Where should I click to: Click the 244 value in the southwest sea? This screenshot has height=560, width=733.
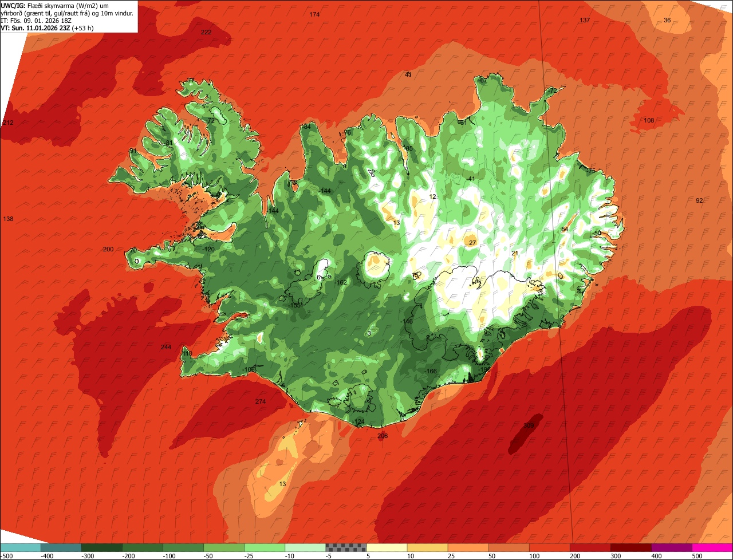[x=166, y=348]
